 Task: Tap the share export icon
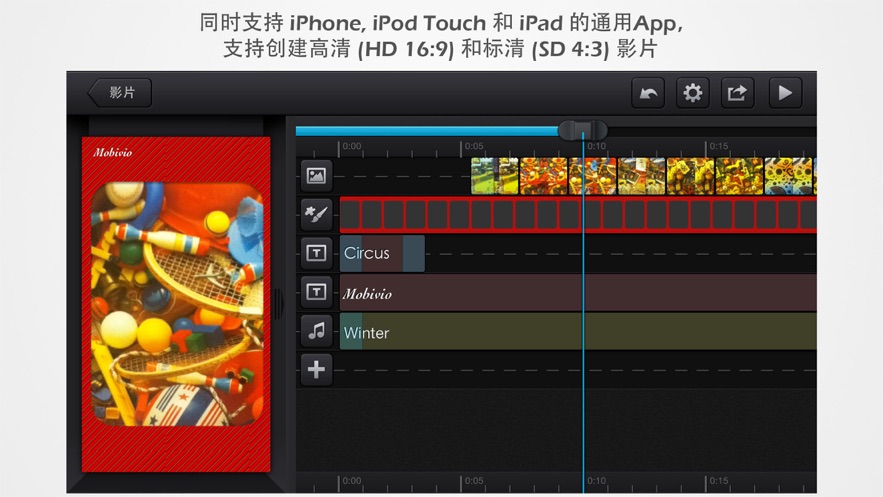[737, 93]
